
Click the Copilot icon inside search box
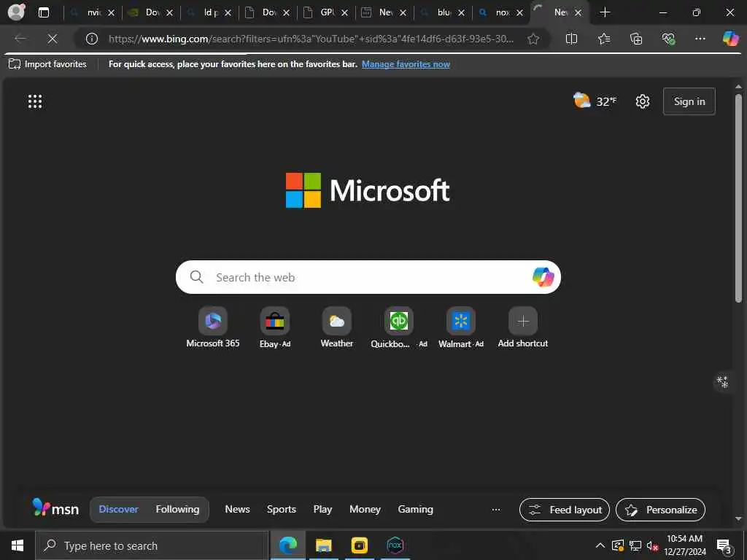(x=543, y=276)
